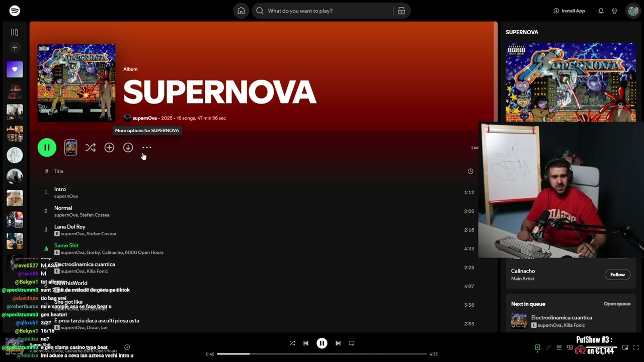Sort tracks by the duration clock column
Image resolution: width=644 pixels, height=362 pixels.
(x=470, y=171)
